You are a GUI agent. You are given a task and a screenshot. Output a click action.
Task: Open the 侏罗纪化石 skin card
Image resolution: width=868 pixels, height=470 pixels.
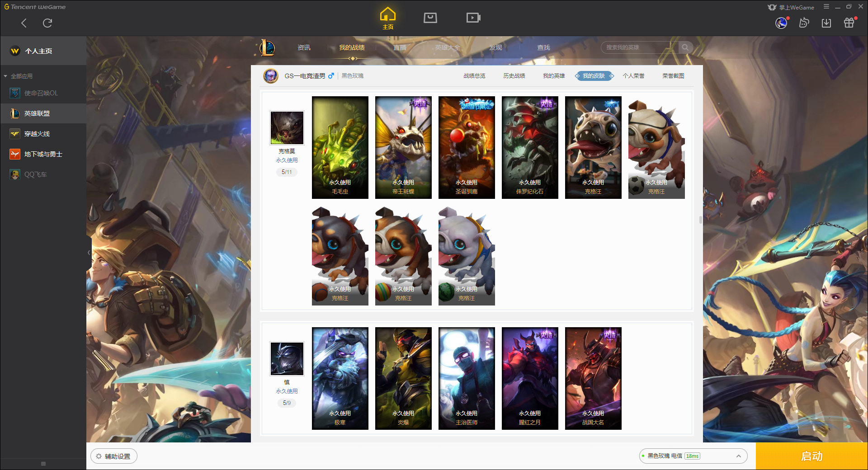pyautogui.click(x=530, y=147)
